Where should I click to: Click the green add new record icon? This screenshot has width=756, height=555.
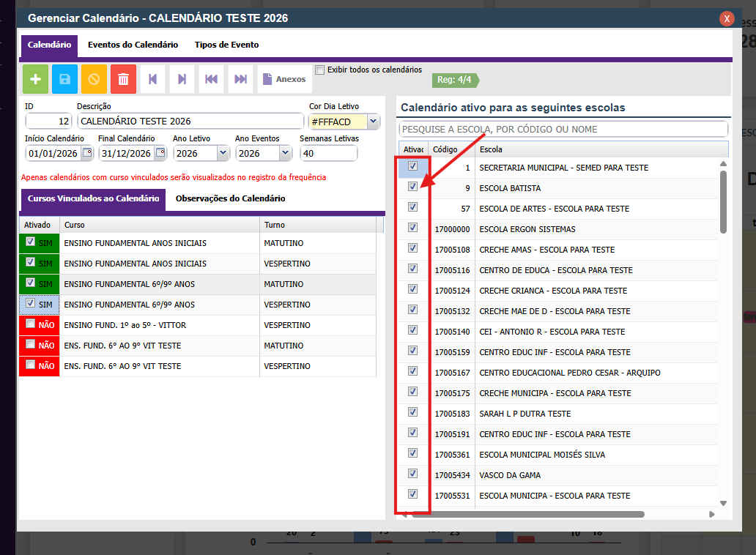(35, 79)
